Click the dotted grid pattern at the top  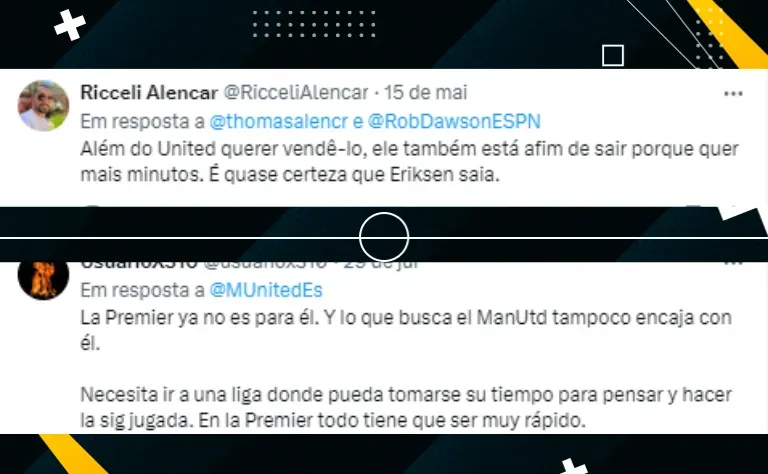[x=314, y=24]
